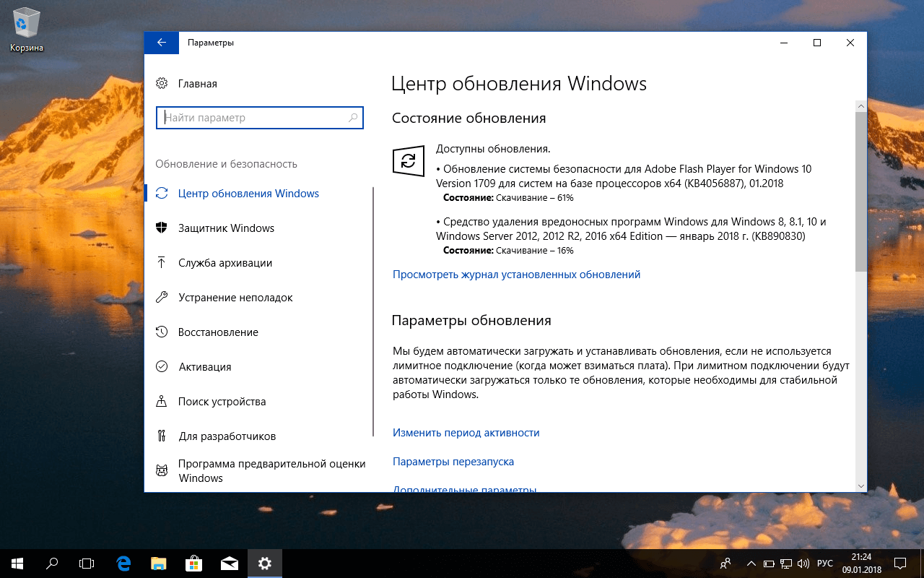This screenshot has height=578, width=924.
Task: Open Task View from taskbar
Action: click(87, 563)
